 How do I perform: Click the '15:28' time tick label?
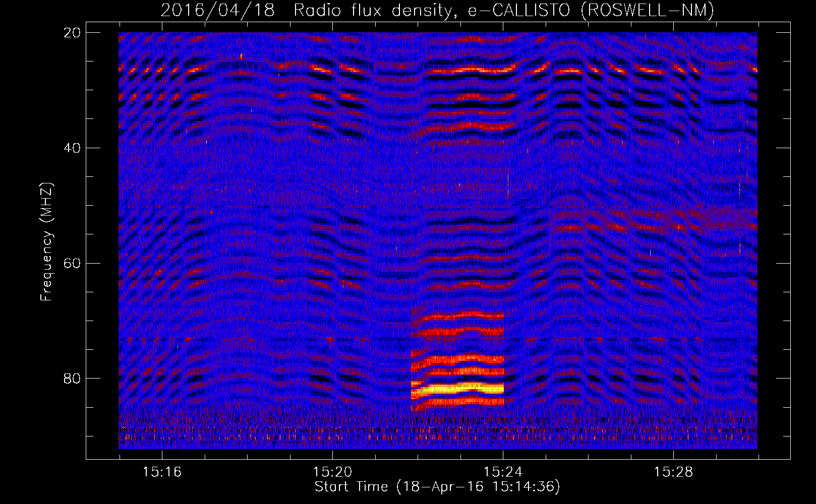click(x=673, y=472)
